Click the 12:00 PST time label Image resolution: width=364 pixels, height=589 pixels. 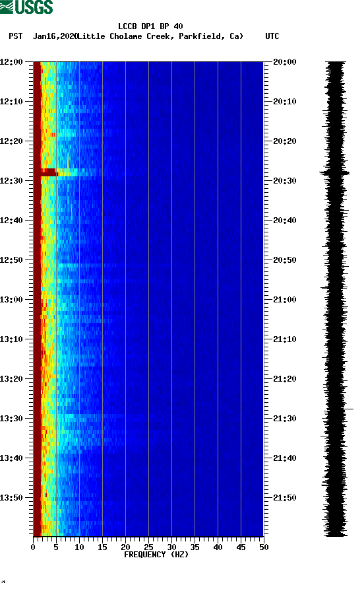point(11,61)
